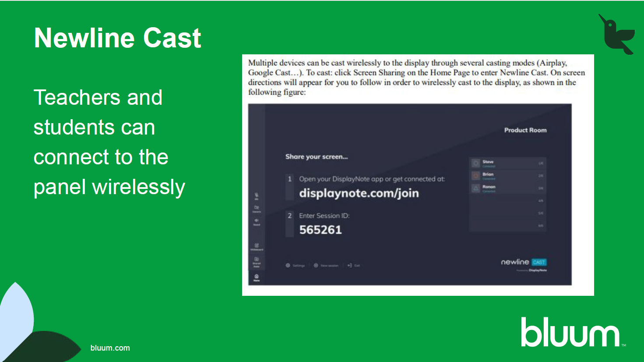Click Brian's avatar icon
This screenshot has width=644, height=362.
coord(476,176)
